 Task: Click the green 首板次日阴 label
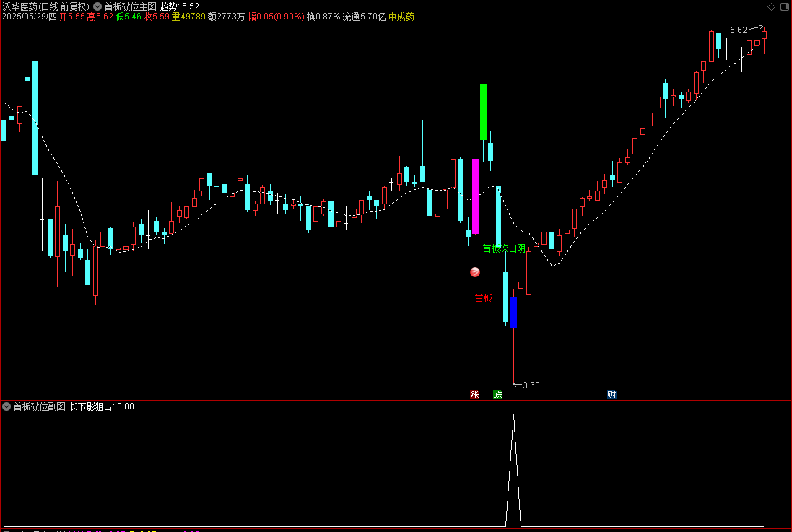coord(504,248)
